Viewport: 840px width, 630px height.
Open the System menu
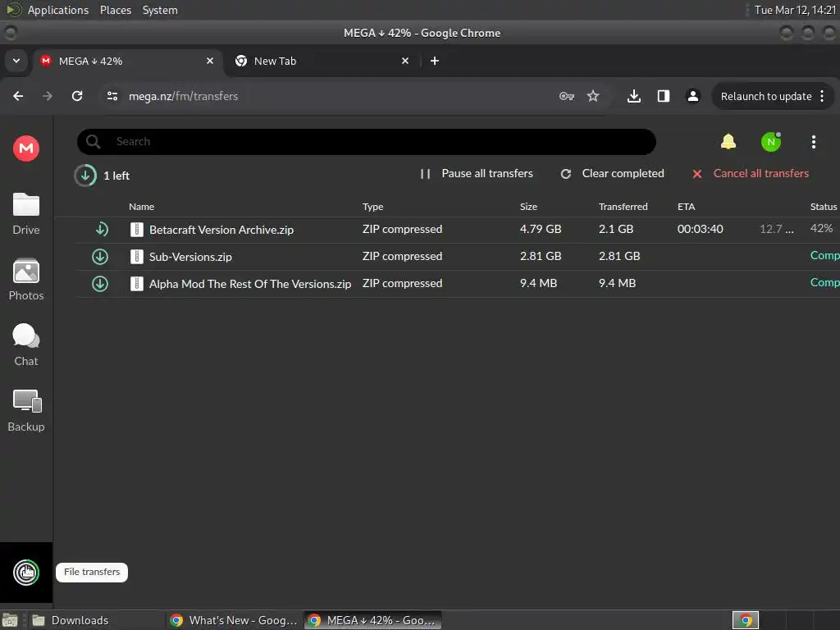click(x=160, y=10)
